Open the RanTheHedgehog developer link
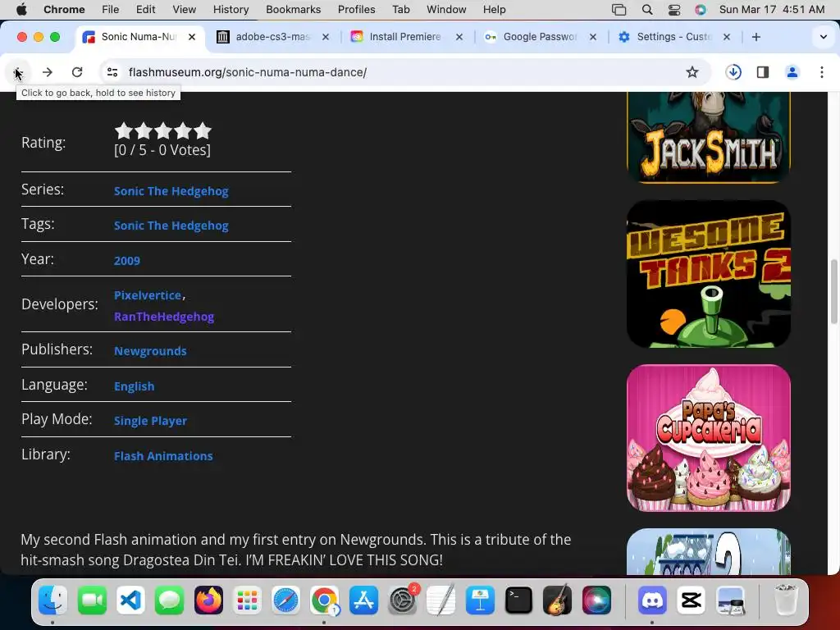 pos(164,317)
